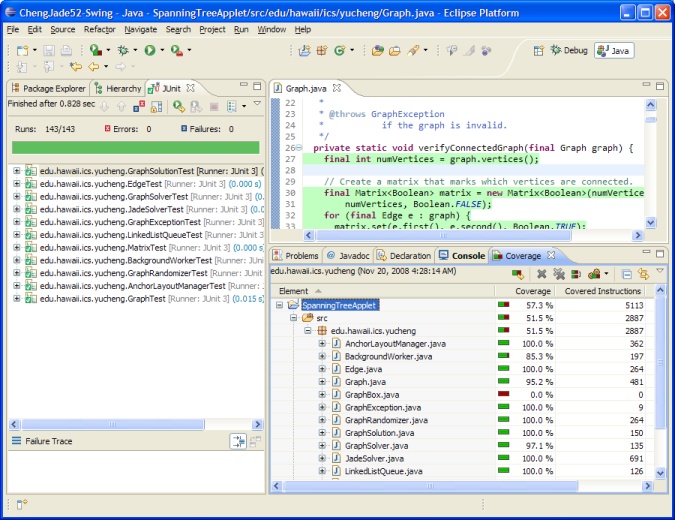Viewport: 675px width, 520px height.
Task: Click the Back navigation arrow icon
Action: point(93,66)
